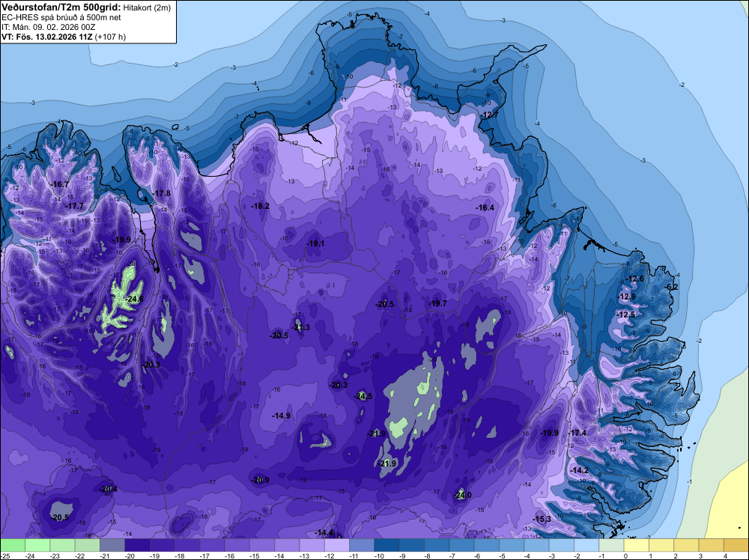Select the -24.5 temperature reading

[x=363, y=396]
